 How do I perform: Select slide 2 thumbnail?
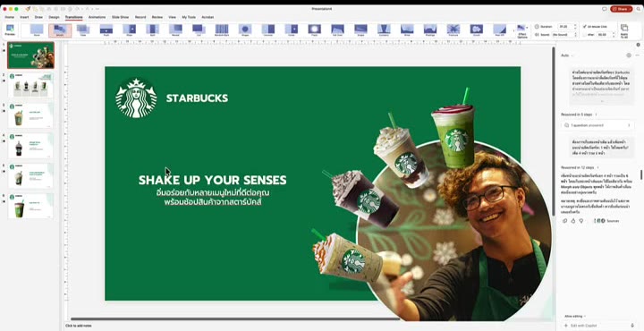pyautogui.click(x=30, y=85)
